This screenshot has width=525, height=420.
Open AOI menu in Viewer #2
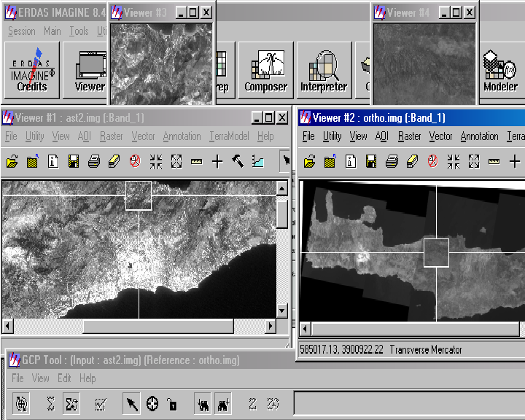point(381,136)
